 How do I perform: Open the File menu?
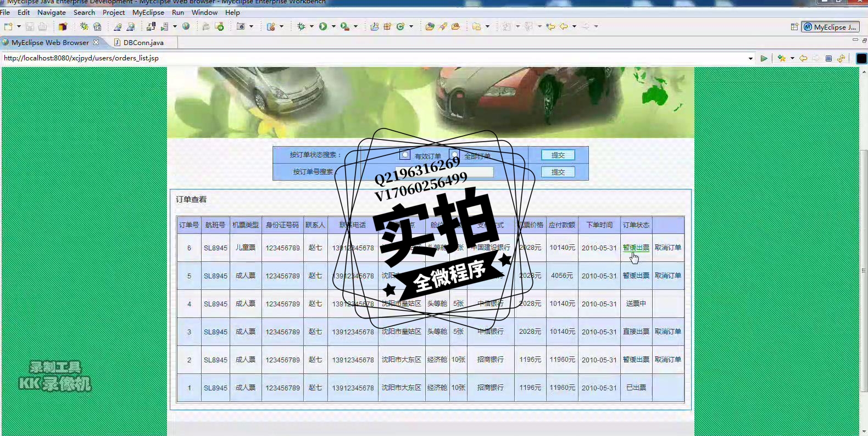pos(5,12)
